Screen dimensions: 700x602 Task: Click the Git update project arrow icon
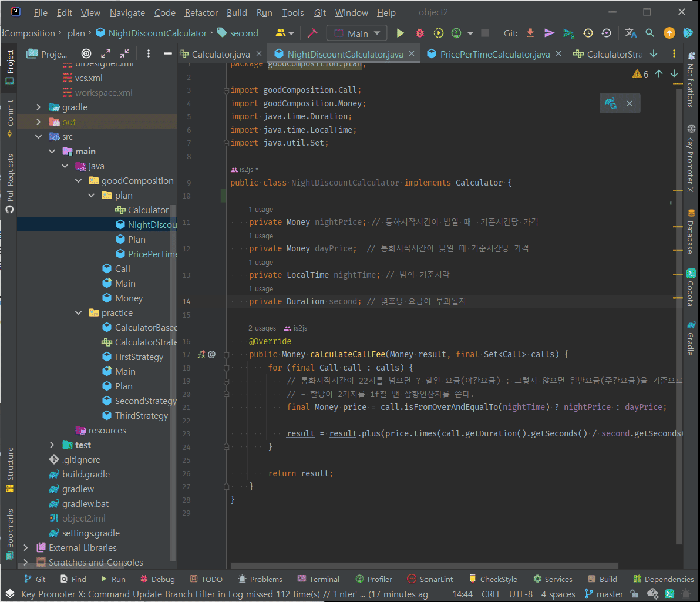pyautogui.click(x=530, y=33)
